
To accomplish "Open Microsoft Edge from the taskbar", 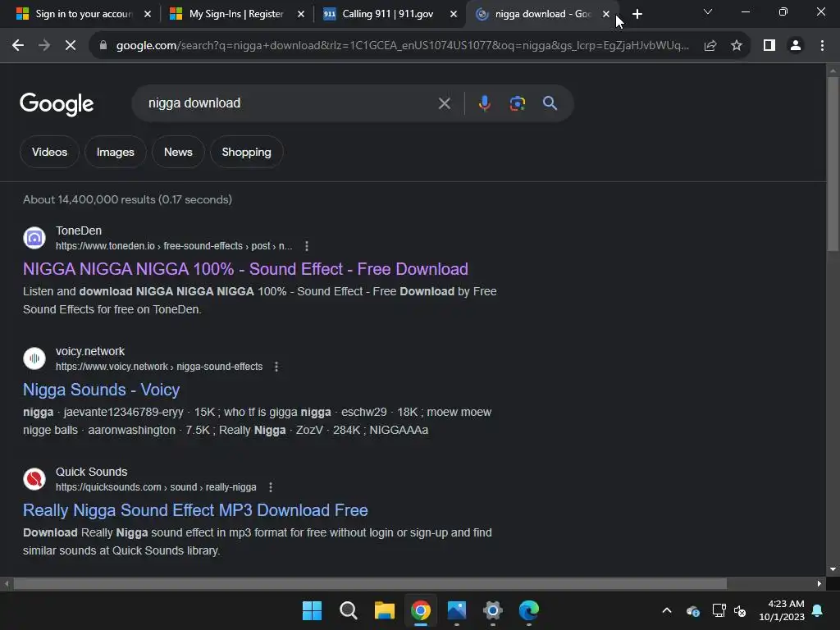I will point(529,610).
